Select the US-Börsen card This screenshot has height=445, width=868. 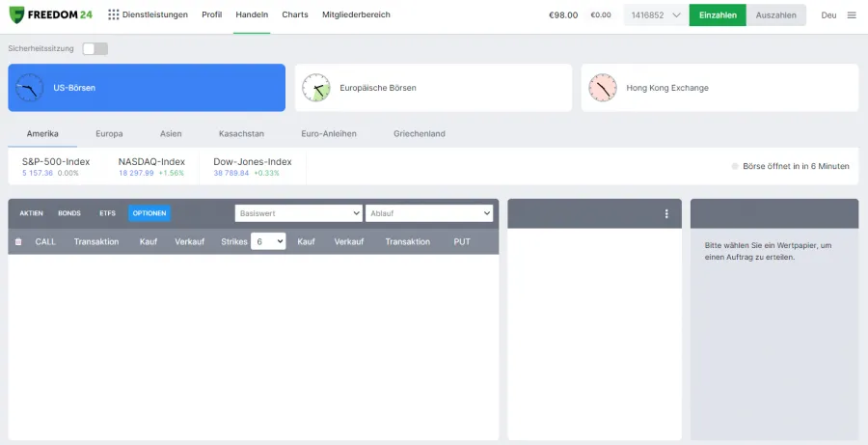[147, 88]
